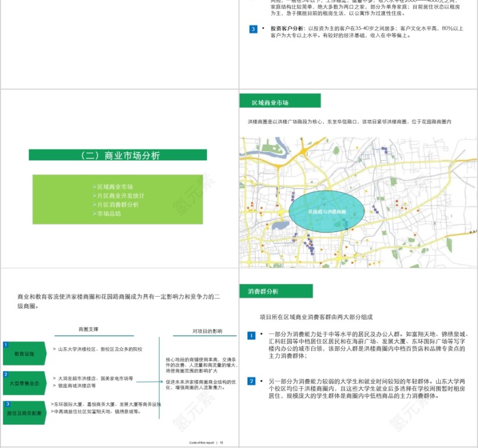478x448 pixels.
Task: Select the numbered badge "2" beside 大型零售业态
Action: click(6, 373)
